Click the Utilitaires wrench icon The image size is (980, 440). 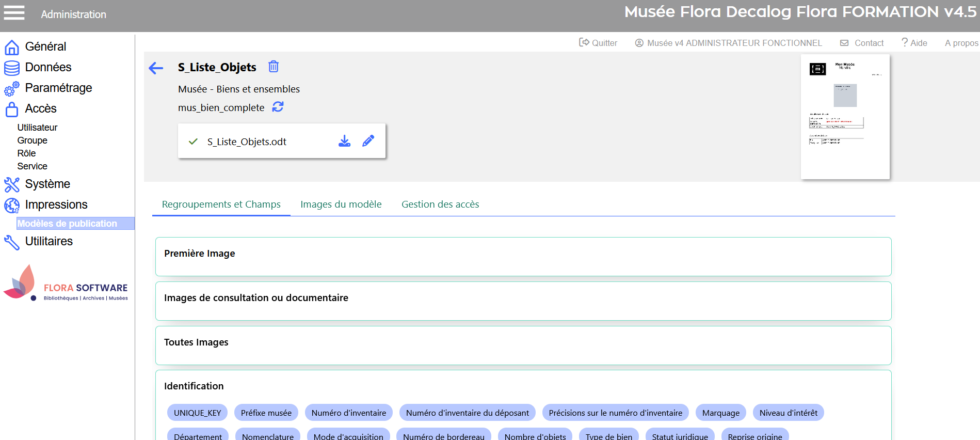click(12, 242)
